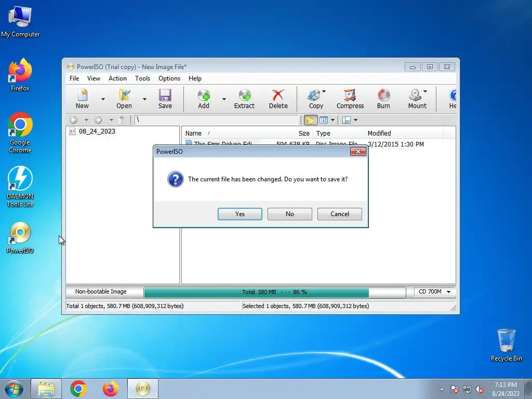Open the Back history dropdown arrow
Screen dimensions: 532x399
86,120
